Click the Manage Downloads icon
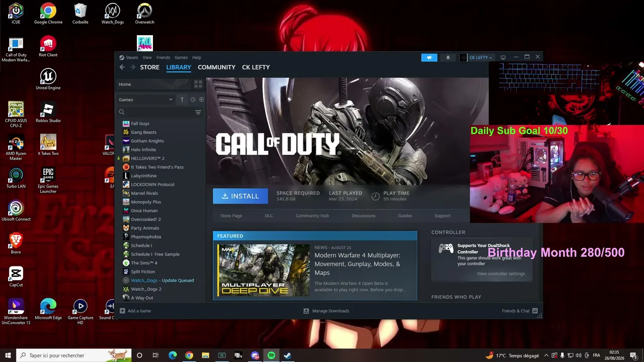Viewport: 644px width, 362px height. 306,311
